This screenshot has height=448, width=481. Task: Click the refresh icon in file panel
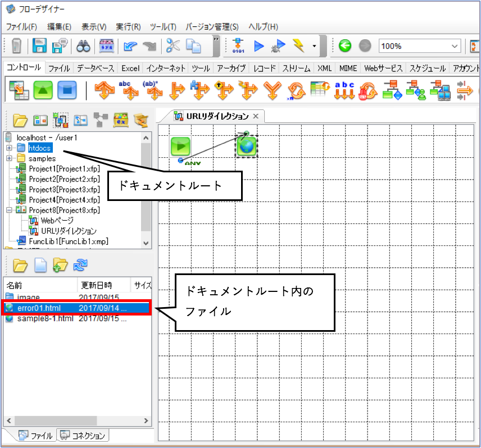coord(80,265)
